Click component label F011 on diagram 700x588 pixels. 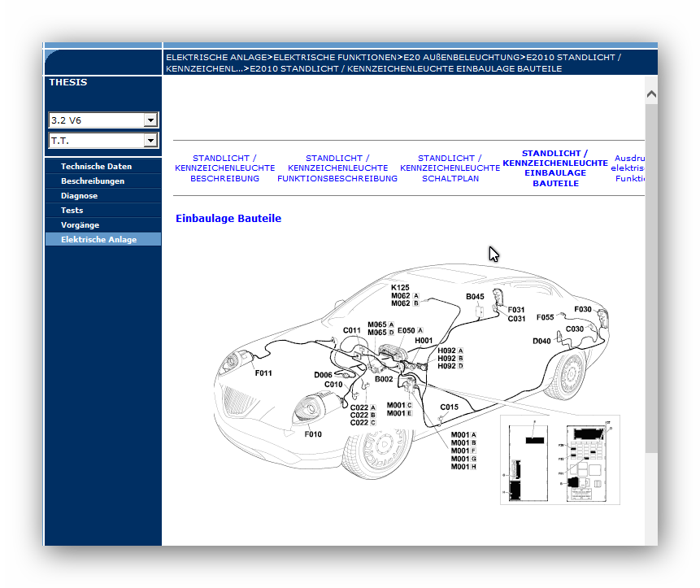(263, 373)
